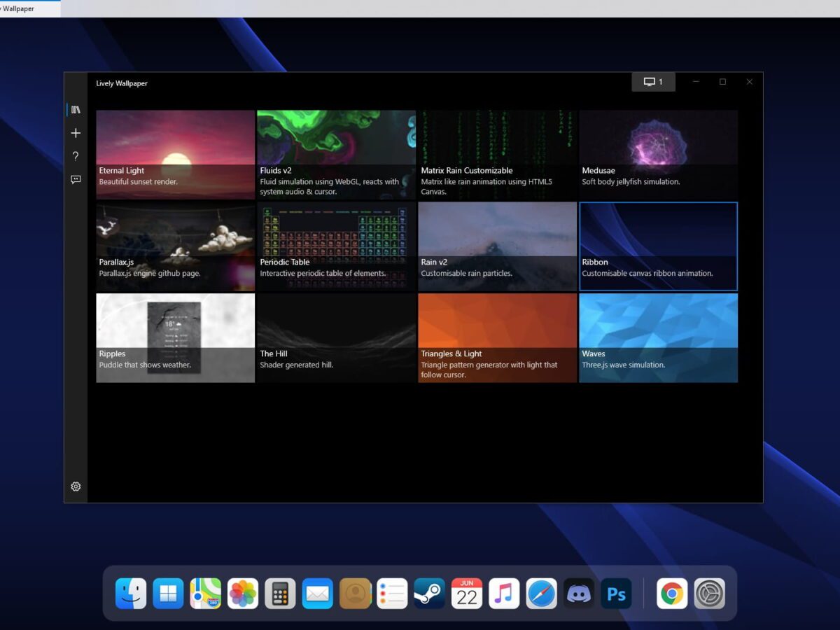Maximize the Lively Wallpaper window
840x630 pixels.
(x=722, y=82)
